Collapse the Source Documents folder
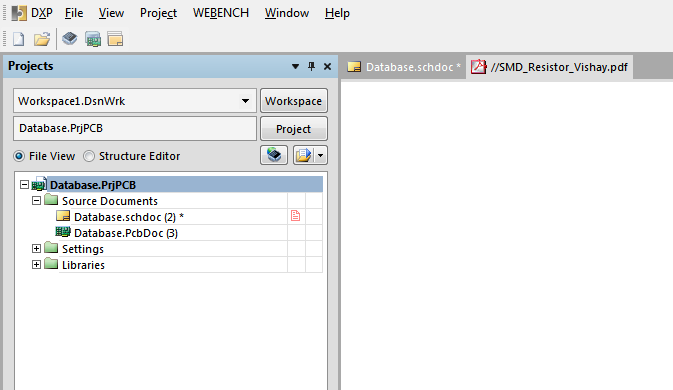The image size is (673, 390). coord(36,201)
